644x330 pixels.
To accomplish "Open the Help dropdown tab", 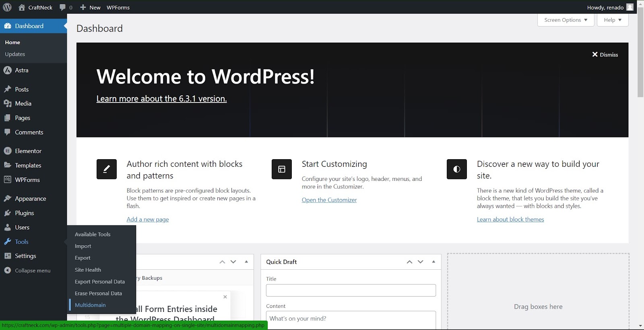I will (613, 20).
